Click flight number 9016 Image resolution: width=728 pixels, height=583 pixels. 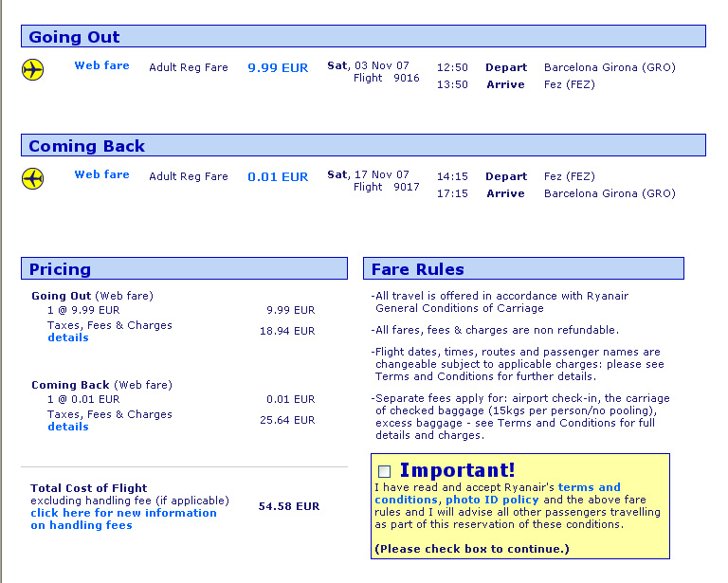point(407,79)
